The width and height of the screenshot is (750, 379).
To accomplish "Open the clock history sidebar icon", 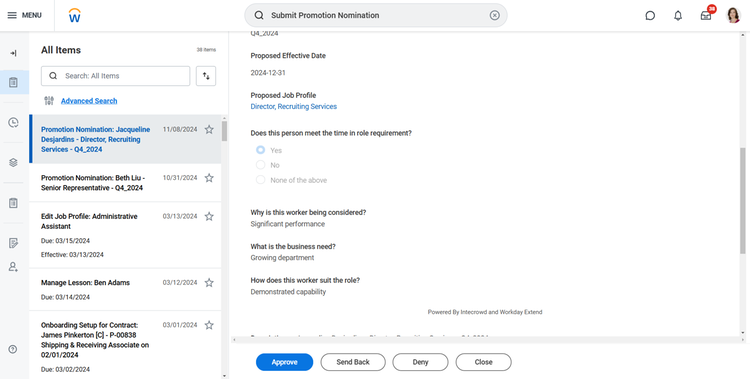I will [13, 123].
